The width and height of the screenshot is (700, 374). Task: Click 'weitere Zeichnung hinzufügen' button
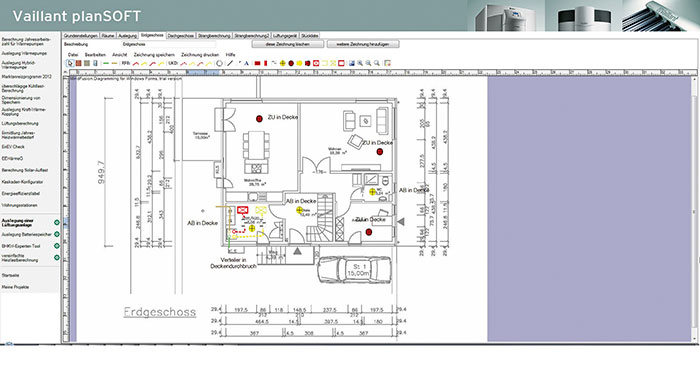[x=363, y=44]
